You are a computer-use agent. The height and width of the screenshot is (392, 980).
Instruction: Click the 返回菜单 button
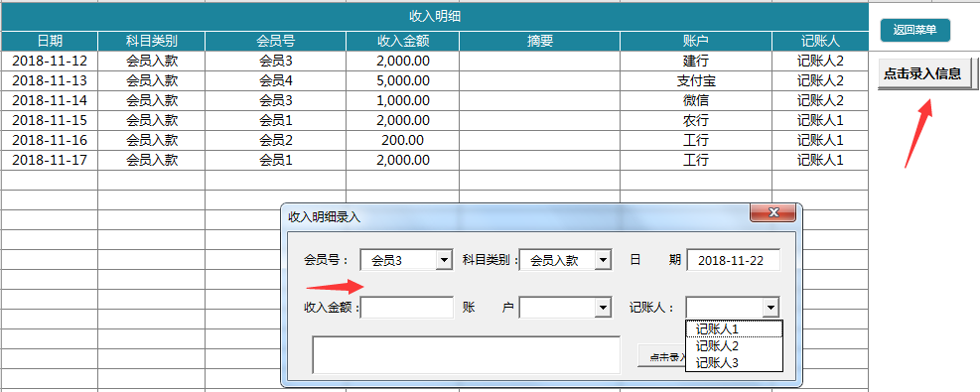tap(915, 30)
